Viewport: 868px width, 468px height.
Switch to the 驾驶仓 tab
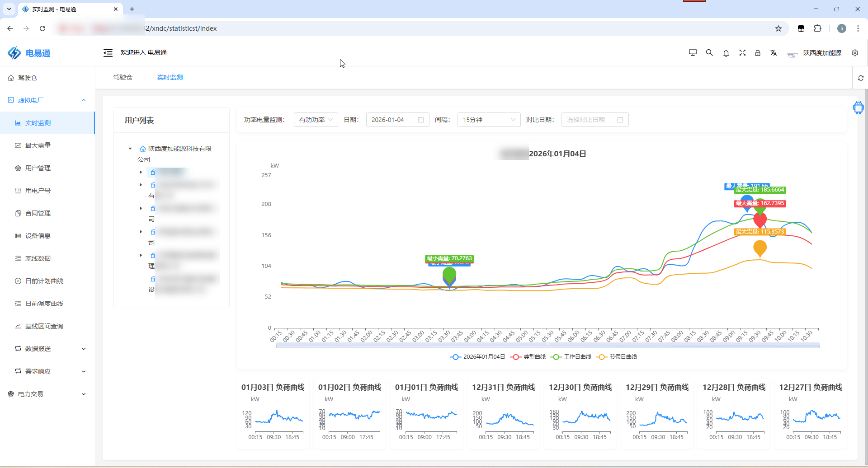(123, 78)
